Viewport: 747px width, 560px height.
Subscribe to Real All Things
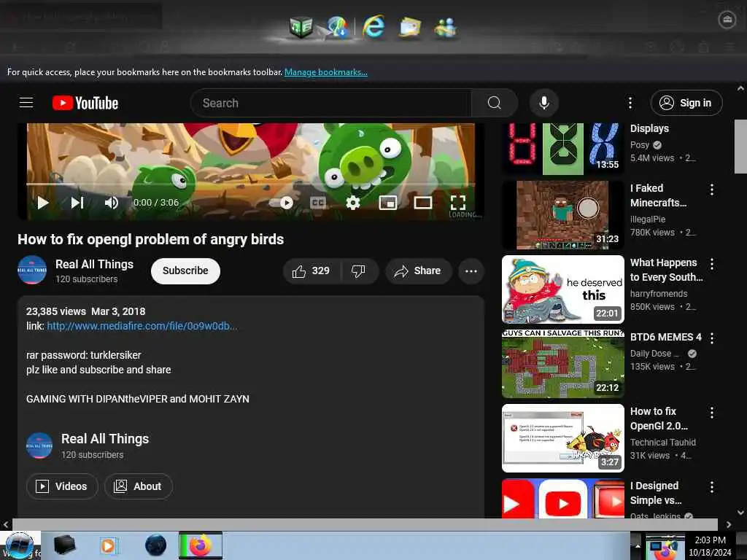tap(185, 271)
